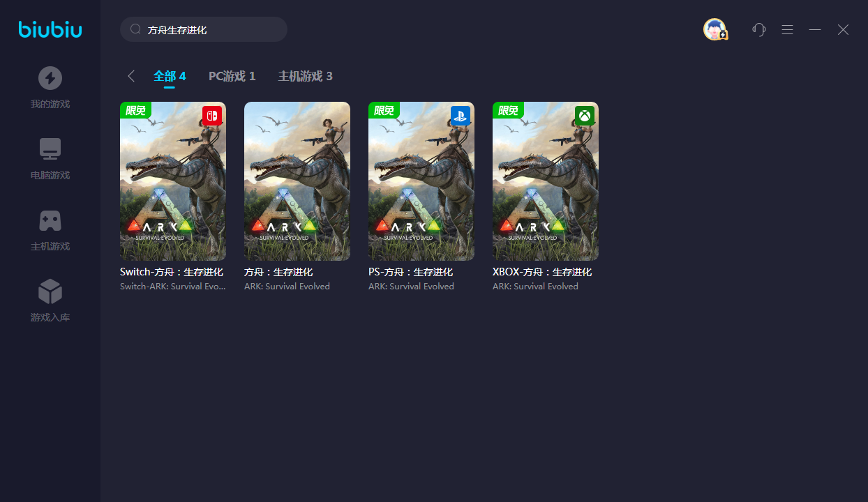Image resolution: width=868 pixels, height=502 pixels.
Task: Click 限免 tag on PS game card
Action: pyautogui.click(x=384, y=110)
